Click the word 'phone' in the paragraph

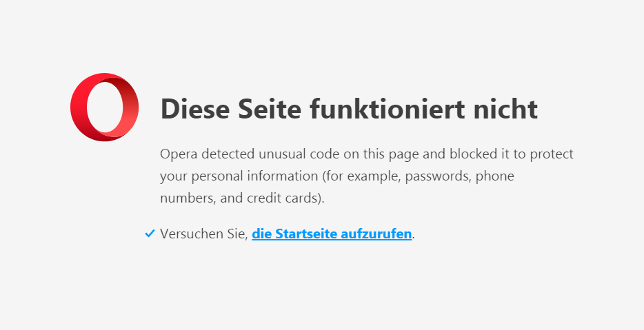pyautogui.click(x=496, y=176)
